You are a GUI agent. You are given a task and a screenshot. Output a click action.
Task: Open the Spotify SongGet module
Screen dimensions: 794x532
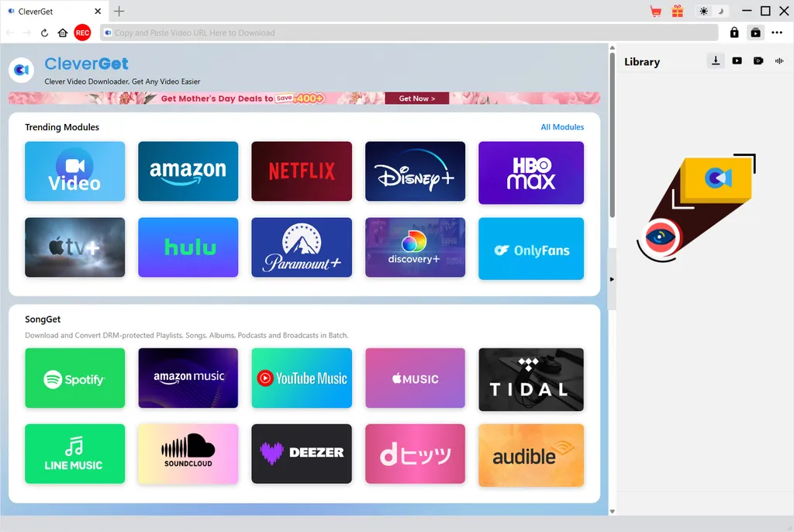[75, 378]
